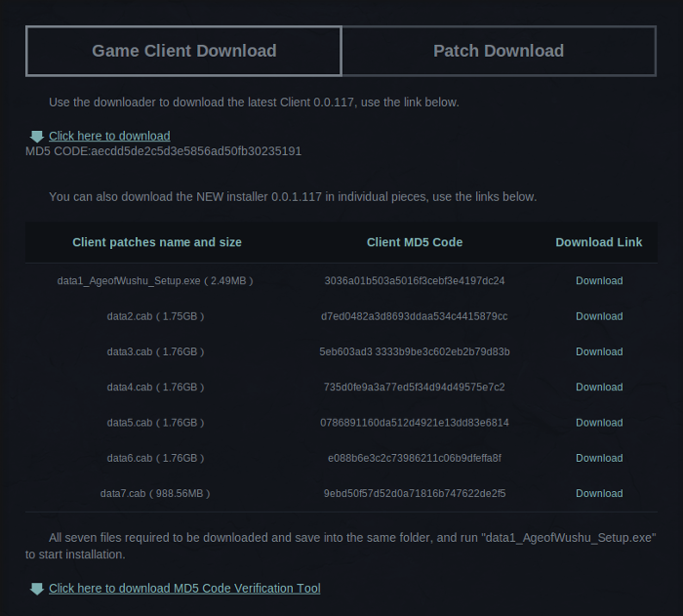Click Download for data4.cab
This screenshot has width=683, height=616.
[x=599, y=388]
